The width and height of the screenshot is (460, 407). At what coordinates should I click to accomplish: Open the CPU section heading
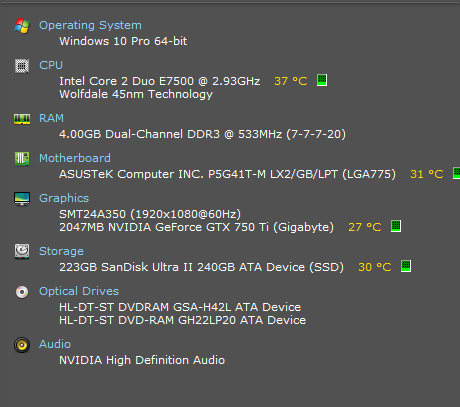click(51, 65)
